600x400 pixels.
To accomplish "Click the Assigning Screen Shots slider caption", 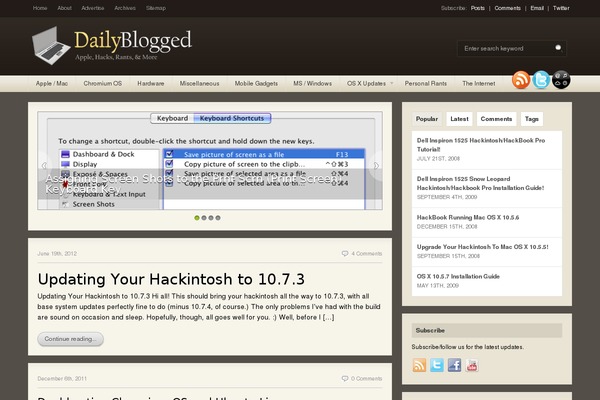I will (193, 184).
